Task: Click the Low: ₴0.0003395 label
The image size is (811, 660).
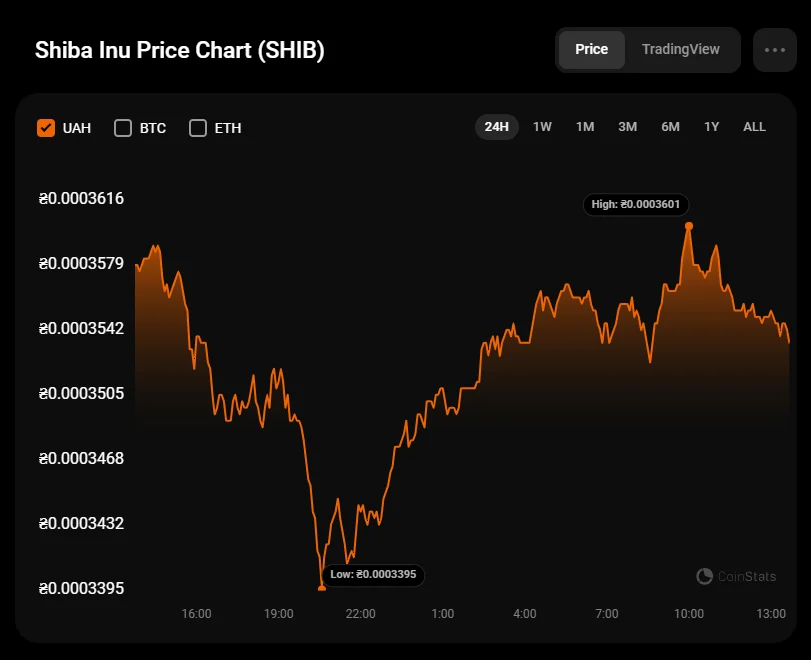Action: coord(373,575)
